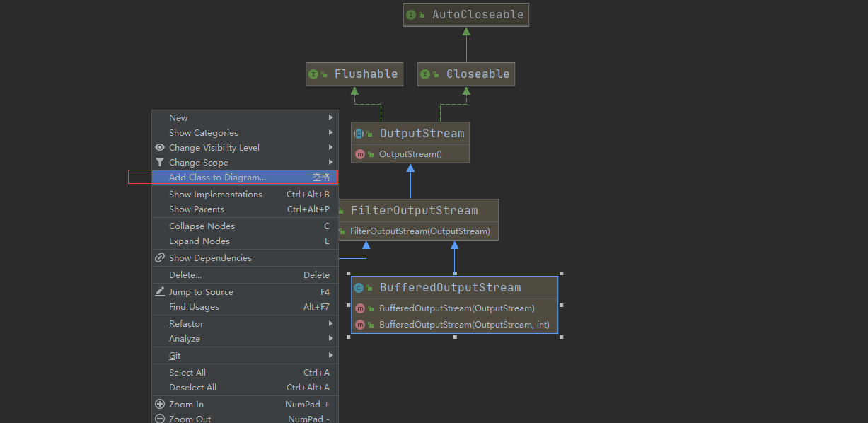Select Show Implementations entry
The width and height of the screenshot is (868, 423).
click(x=245, y=195)
